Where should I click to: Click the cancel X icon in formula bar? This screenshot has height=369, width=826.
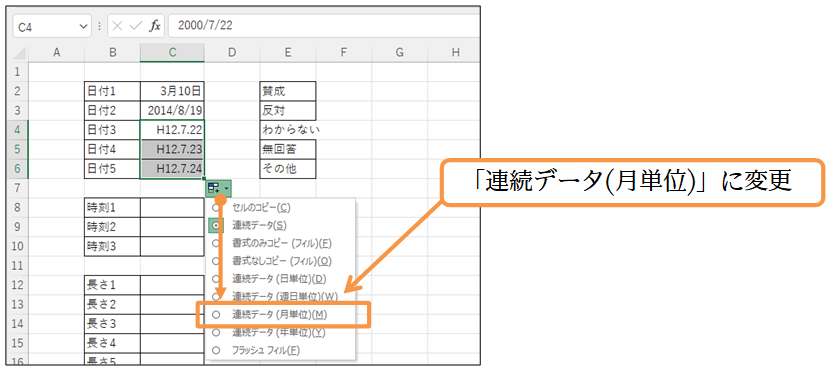point(117,26)
